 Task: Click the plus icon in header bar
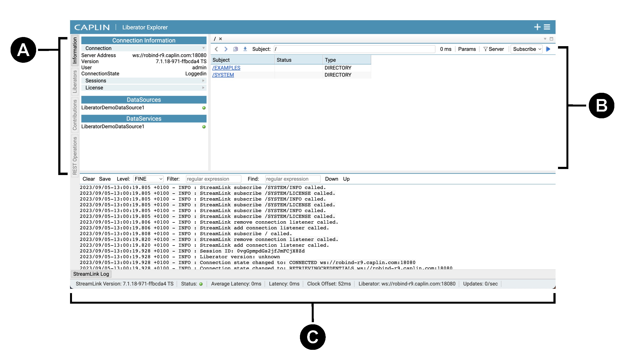tap(537, 27)
